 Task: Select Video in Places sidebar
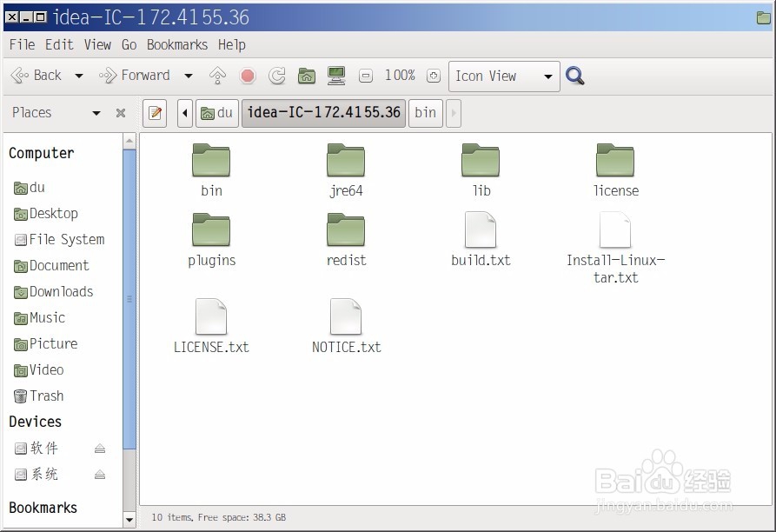pyautogui.click(x=38, y=370)
